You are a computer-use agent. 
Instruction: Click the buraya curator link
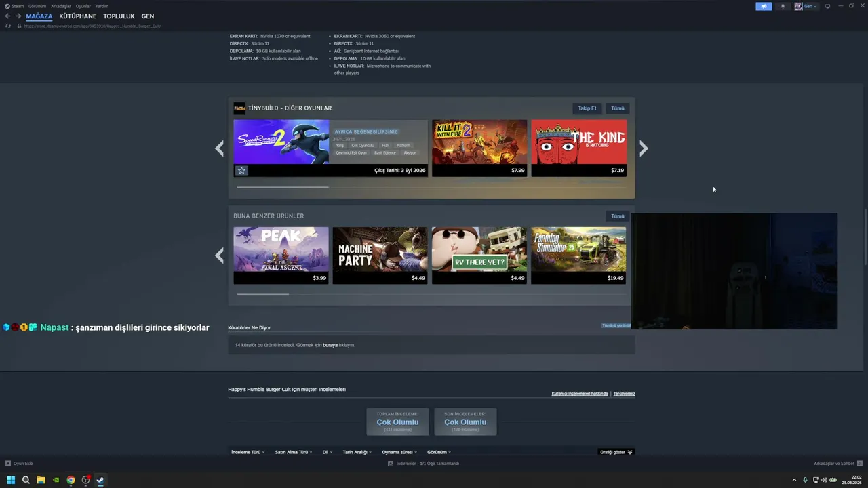330,345
